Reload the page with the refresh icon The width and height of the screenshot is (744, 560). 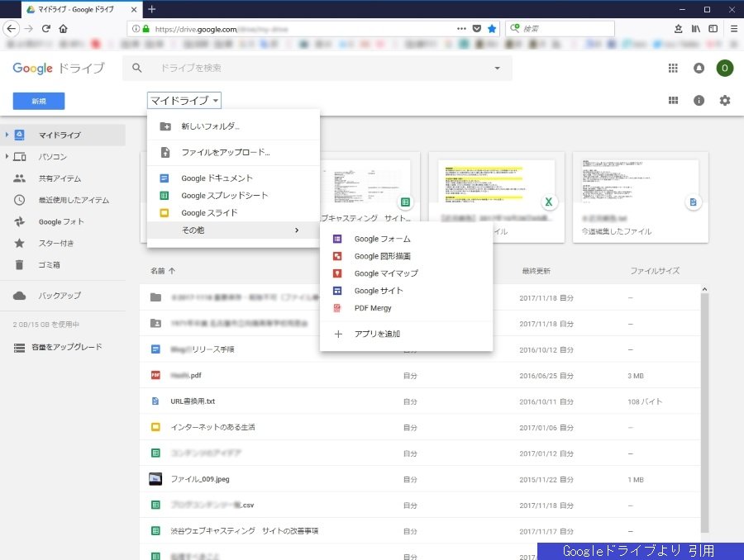46,28
